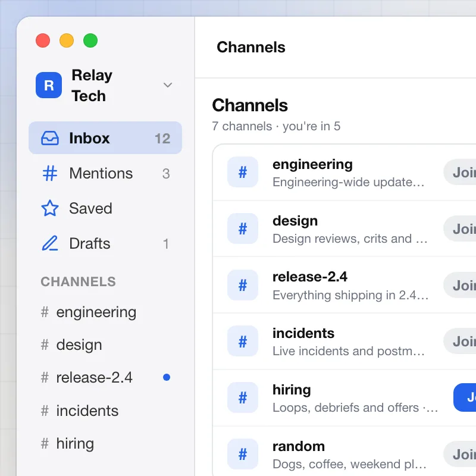476x476 pixels.
Task: Select design channel in the sidebar
Action: (105, 345)
